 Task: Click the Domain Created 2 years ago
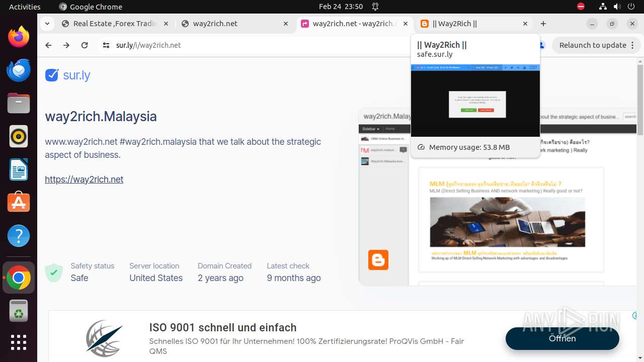(x=224, y=272)
